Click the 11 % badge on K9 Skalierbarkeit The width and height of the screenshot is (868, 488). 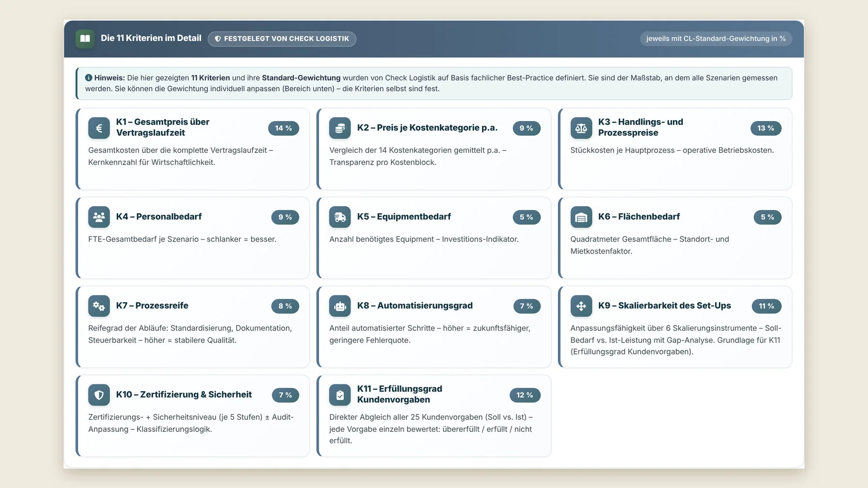coord(767,306)
